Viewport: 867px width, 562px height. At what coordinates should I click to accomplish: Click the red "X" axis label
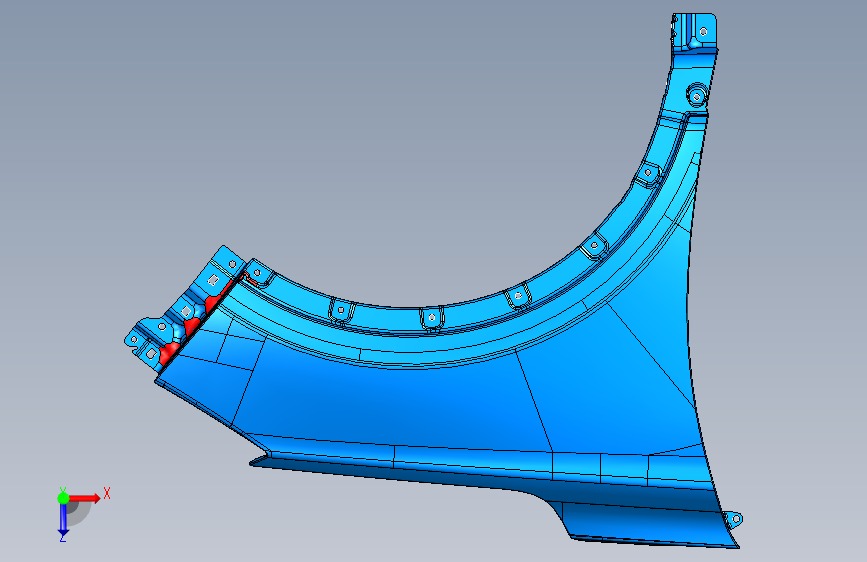click(x=107, y=493)
